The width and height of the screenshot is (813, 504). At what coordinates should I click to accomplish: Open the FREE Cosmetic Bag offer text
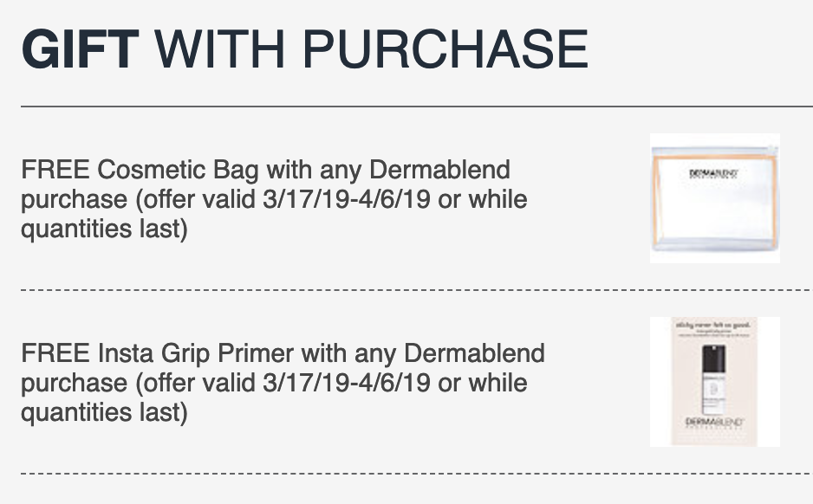pos(274,199)
